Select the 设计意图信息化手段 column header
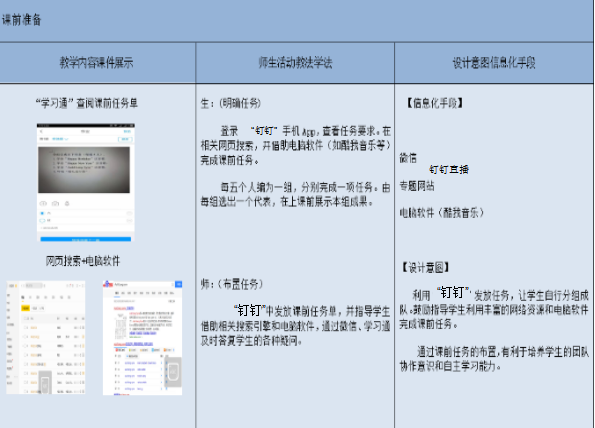Image resolution: width=595 pixels, height=428 pixels. [494, 63]
